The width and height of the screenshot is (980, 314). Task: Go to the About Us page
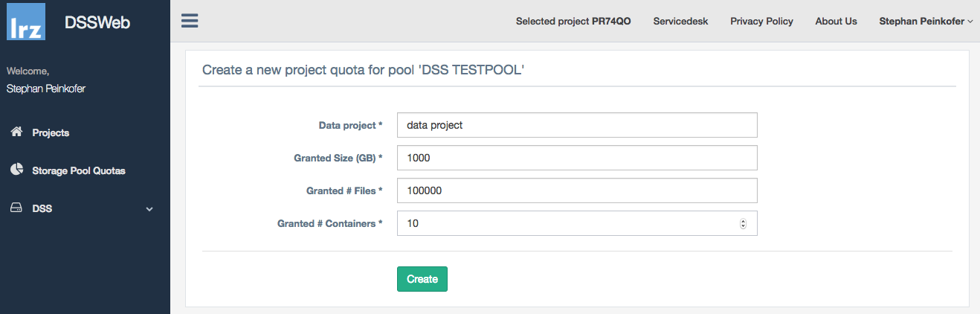click(x=836, y=22)
